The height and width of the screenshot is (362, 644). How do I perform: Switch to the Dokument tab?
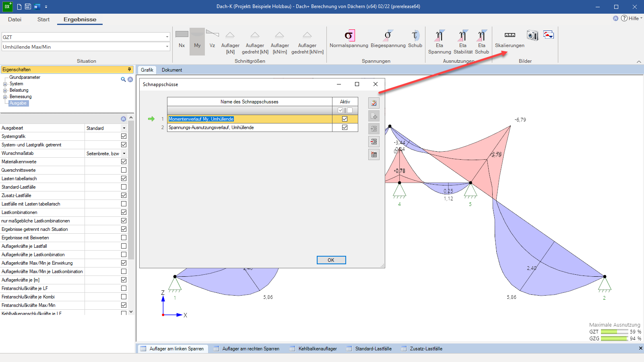click(172, 70)
